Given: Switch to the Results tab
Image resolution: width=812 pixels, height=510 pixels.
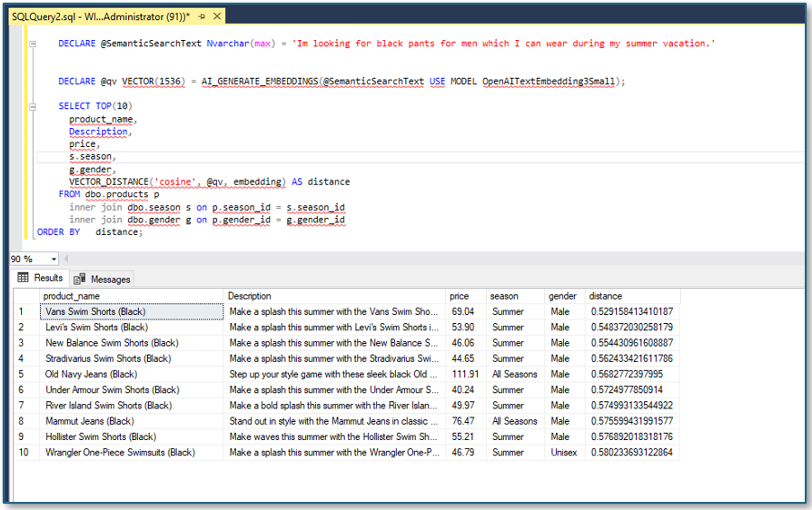Looking at the screenshot, I should (40, 279).
